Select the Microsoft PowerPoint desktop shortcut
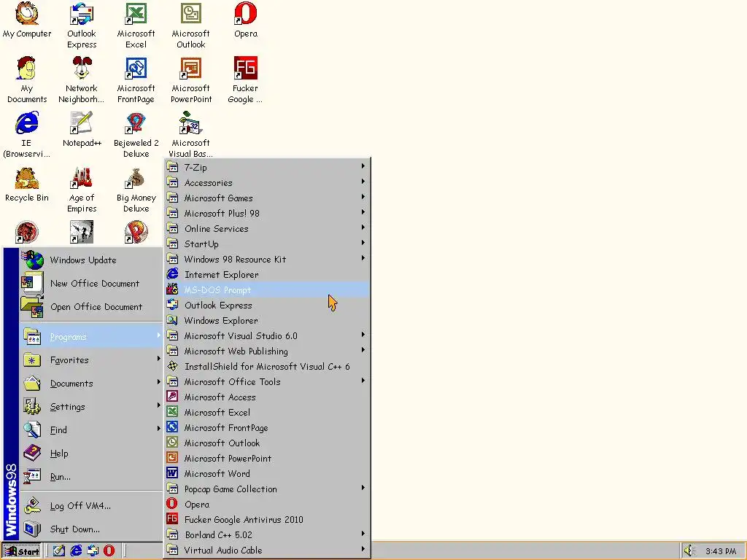This screenshot has height=560, width=747. point(190,80)
